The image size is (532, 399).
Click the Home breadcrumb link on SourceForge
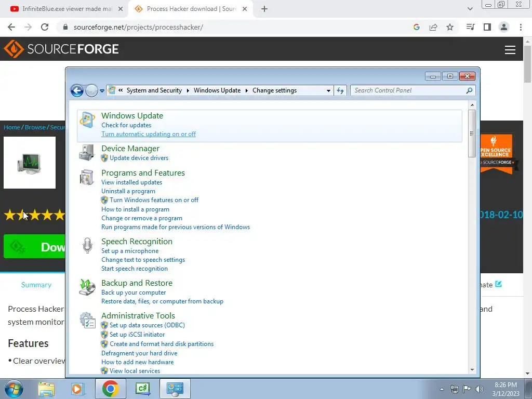coord(12,127)
